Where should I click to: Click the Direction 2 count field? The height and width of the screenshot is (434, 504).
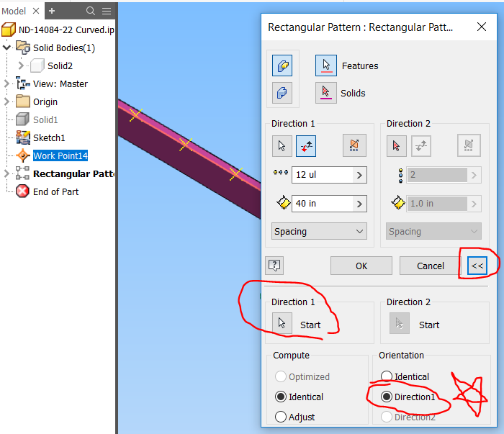437,175
